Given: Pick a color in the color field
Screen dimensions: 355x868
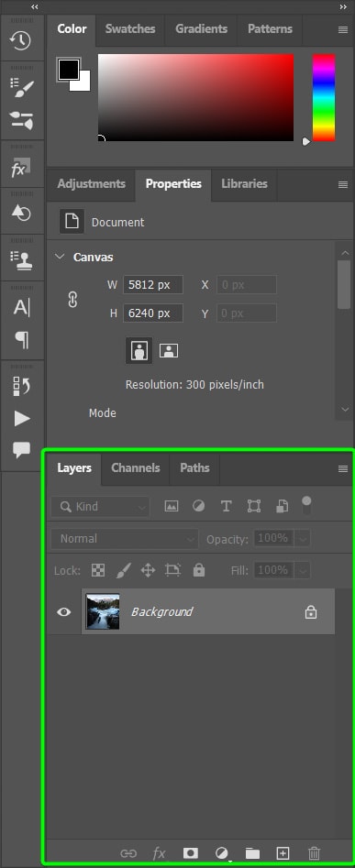Looking at the screenshot, I should coord(196,97).
